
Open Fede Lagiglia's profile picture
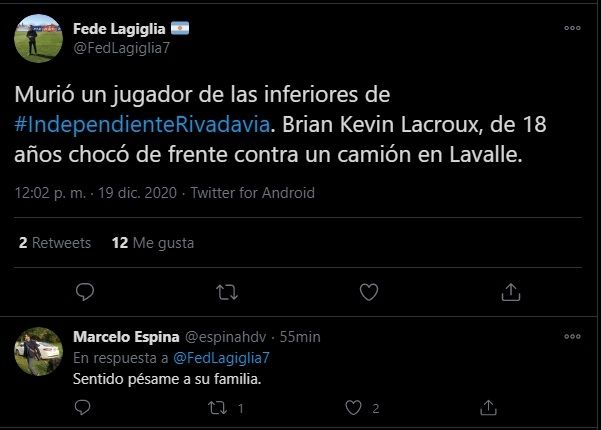point(40,39)
